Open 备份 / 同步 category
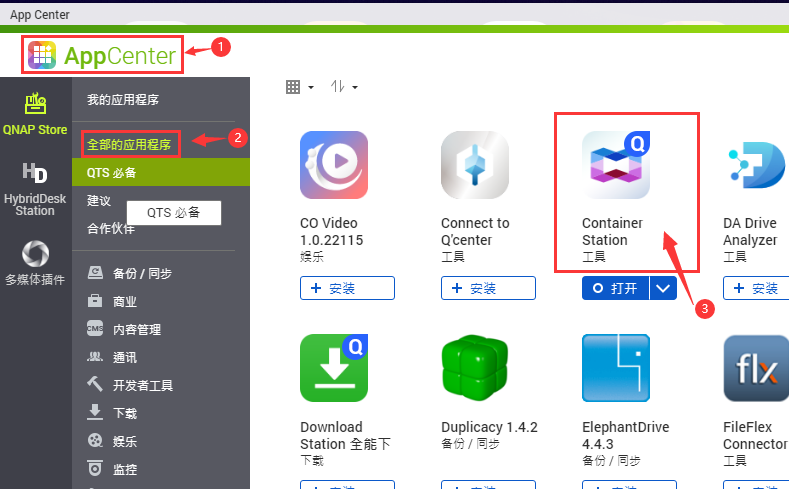789x489 pixels. [x=130, y=273]
